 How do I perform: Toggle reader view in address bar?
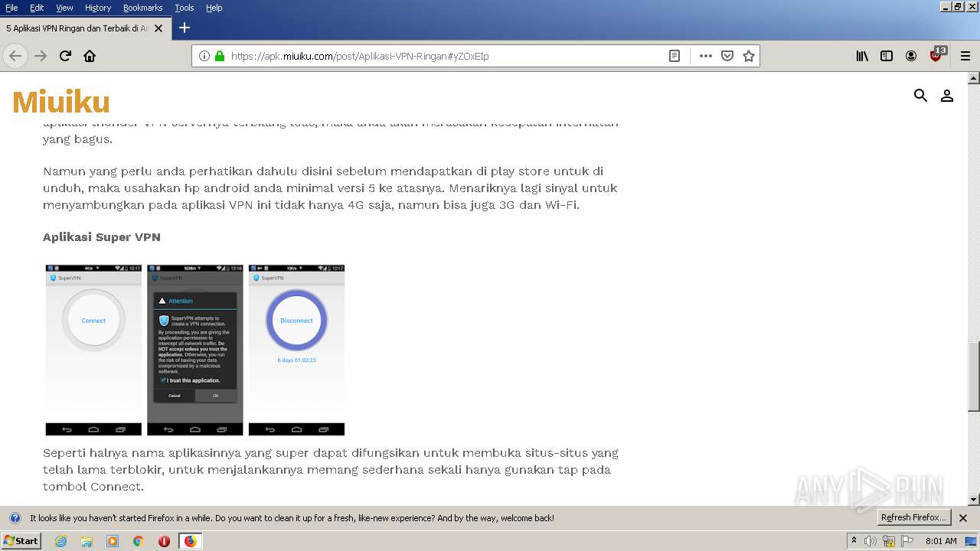(x=675, y=56)
